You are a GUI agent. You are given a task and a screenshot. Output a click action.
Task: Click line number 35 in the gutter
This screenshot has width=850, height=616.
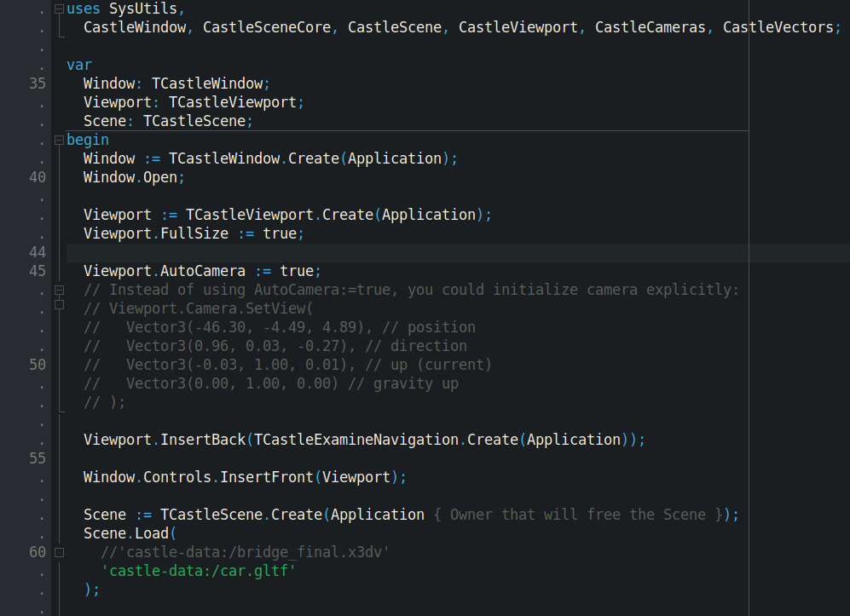point(37,83)
